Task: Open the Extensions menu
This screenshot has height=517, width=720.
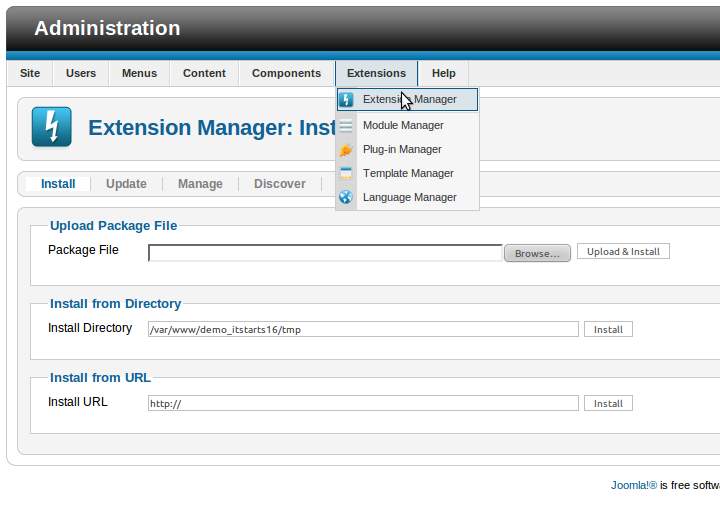Action: click(376, 73)
